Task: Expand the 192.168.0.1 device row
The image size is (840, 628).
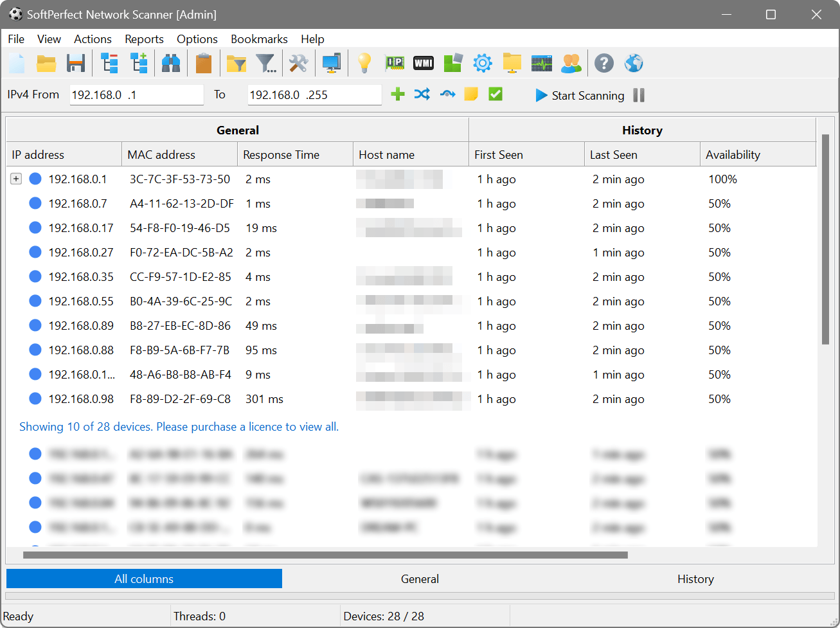Action: click(16, 179)
